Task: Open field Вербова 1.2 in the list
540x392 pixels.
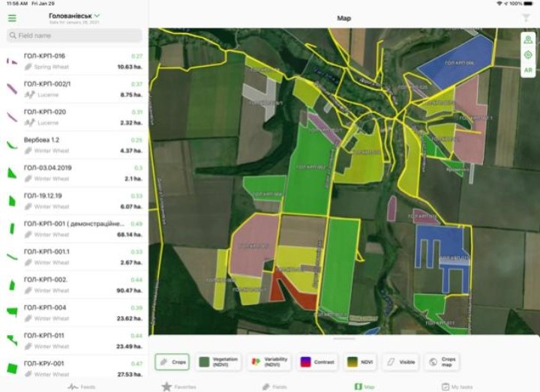Action: point(74,145)
